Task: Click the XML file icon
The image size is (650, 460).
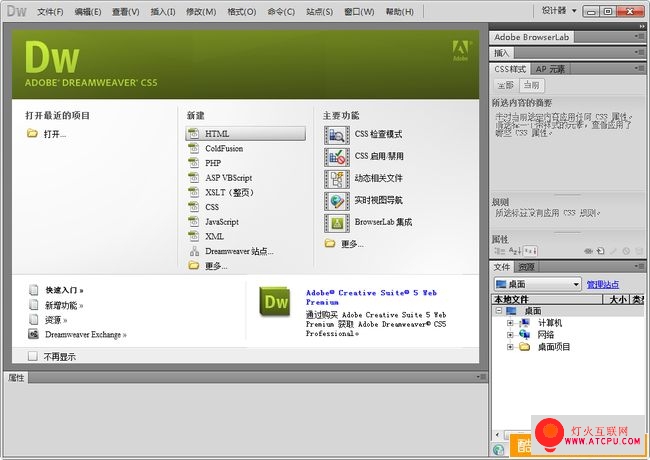Action: coord(193,236)
